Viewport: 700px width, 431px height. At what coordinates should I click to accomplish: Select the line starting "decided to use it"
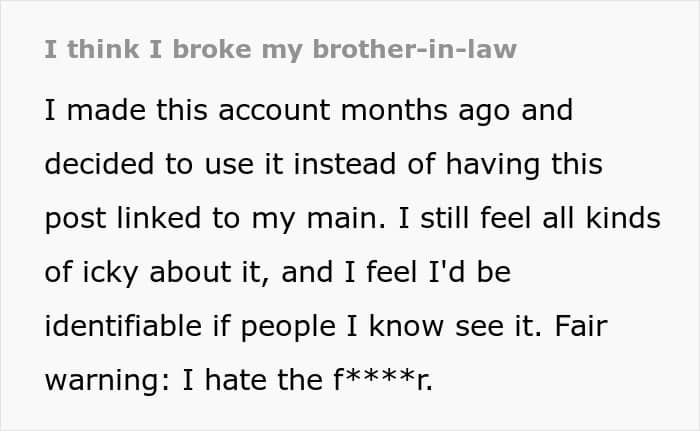point(324,164)
